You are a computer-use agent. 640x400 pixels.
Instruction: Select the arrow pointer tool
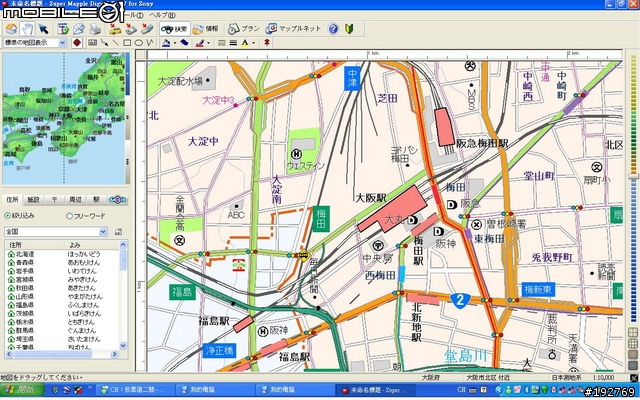[43, 29]
